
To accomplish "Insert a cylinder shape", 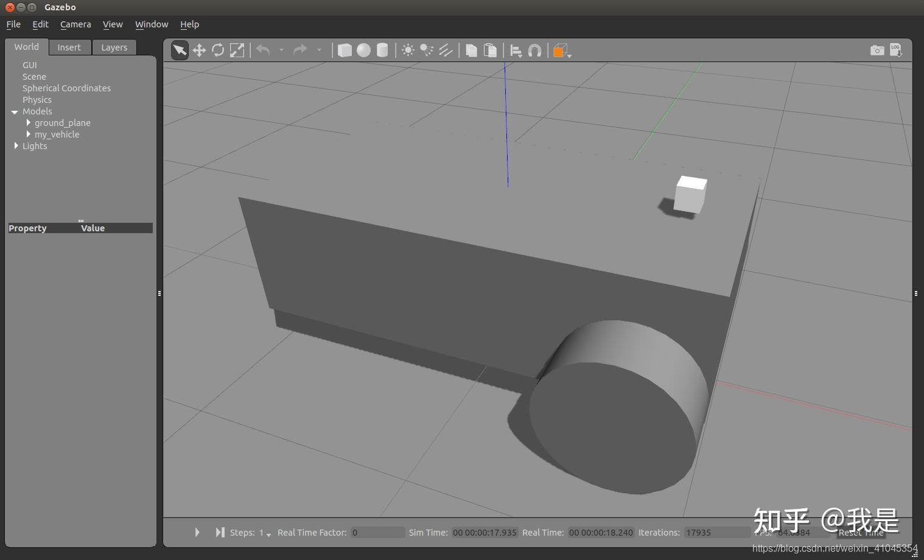I will point(382,51).
